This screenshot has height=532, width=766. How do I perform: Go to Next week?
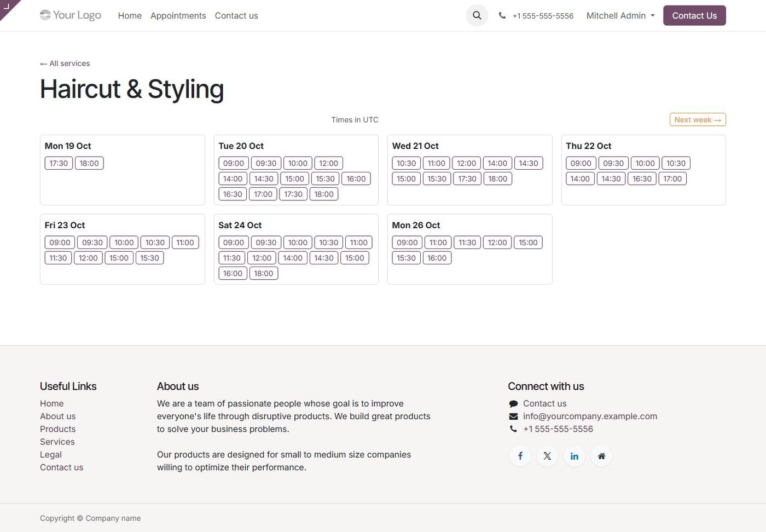pyautogui.click(x=698, y=119)
